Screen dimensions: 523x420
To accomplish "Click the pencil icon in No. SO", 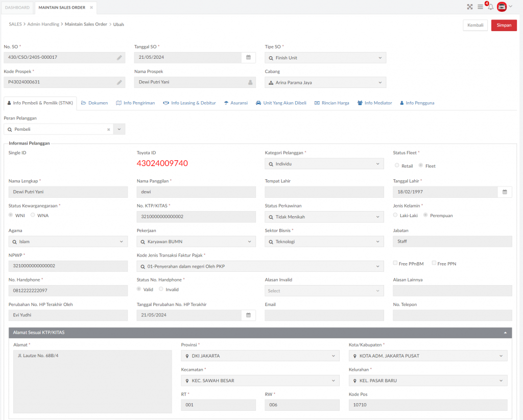I will point(119,58).
